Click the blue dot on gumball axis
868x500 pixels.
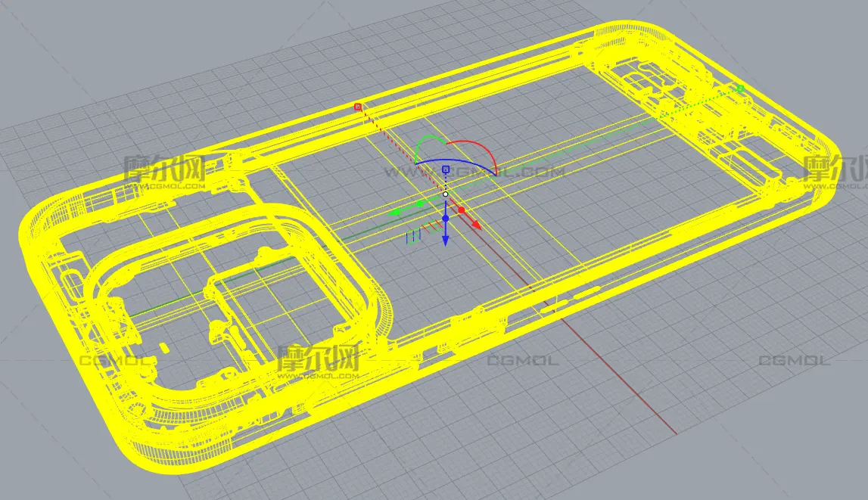point(446,219)
